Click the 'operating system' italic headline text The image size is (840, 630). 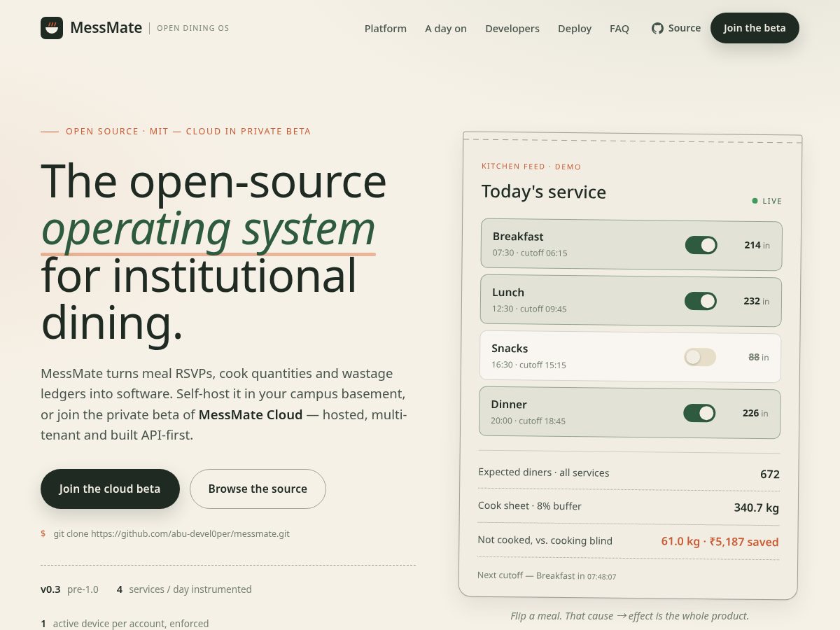coord(209,228)
